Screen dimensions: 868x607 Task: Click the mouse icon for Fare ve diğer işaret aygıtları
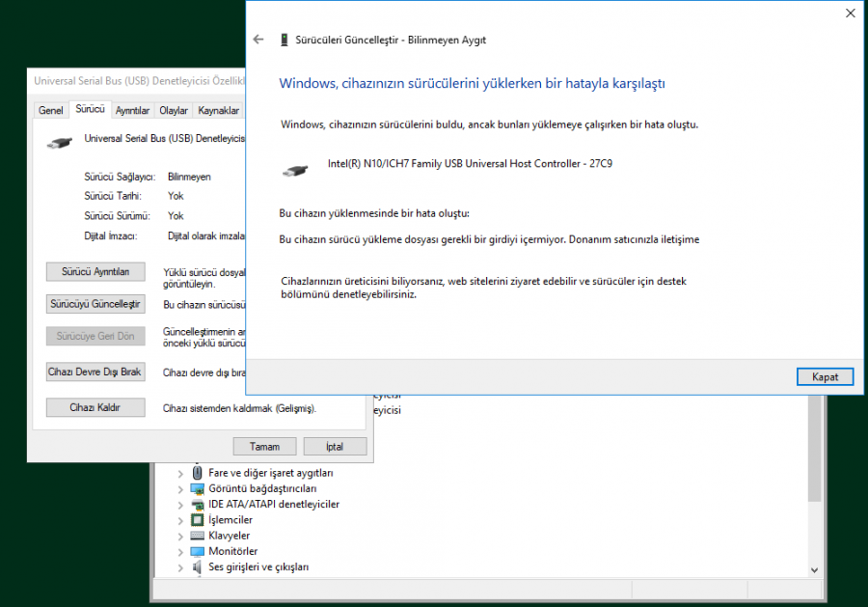(198, 473)
